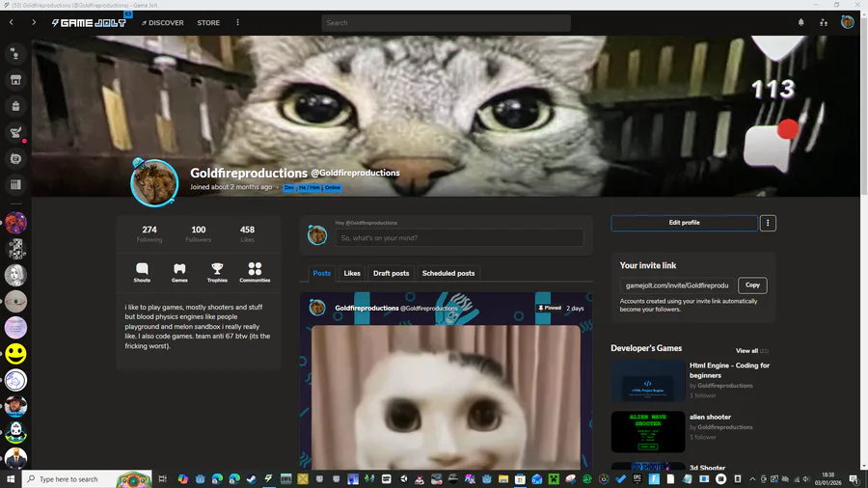Select the Draft posts tab
The height and width of the screenshot is (488, 868).
[391, 273]
